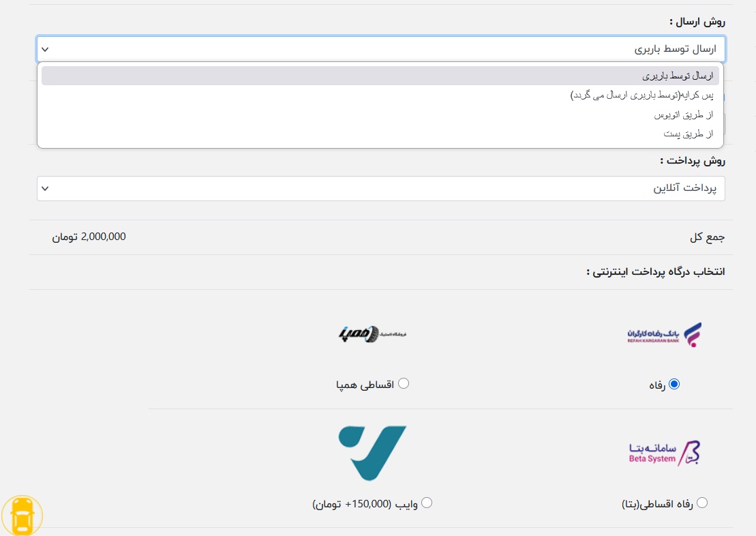Click the 2,000,000 تومان total amount
Viewport: 756px width, 536px height.
click(x=89, y=237)
